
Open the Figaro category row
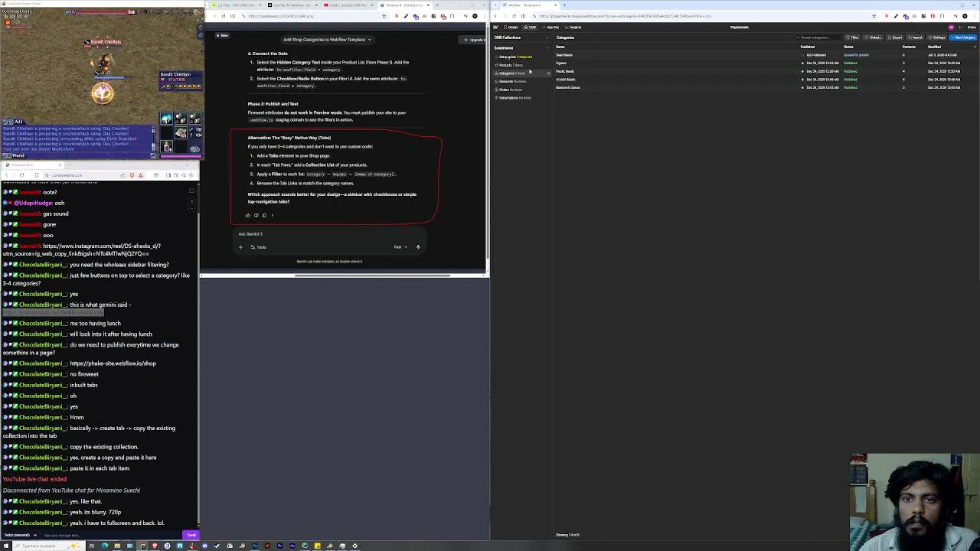coord(766,63)
